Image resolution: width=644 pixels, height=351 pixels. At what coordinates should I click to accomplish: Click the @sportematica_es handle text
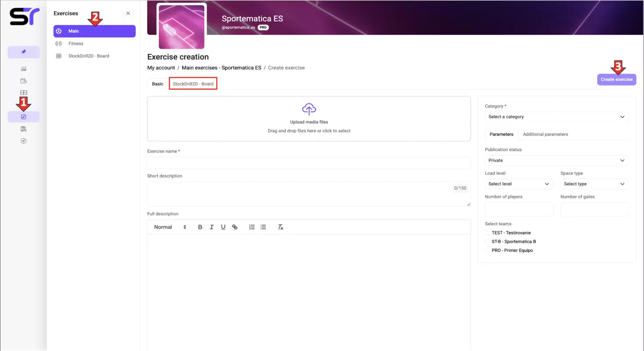(238, 27)
